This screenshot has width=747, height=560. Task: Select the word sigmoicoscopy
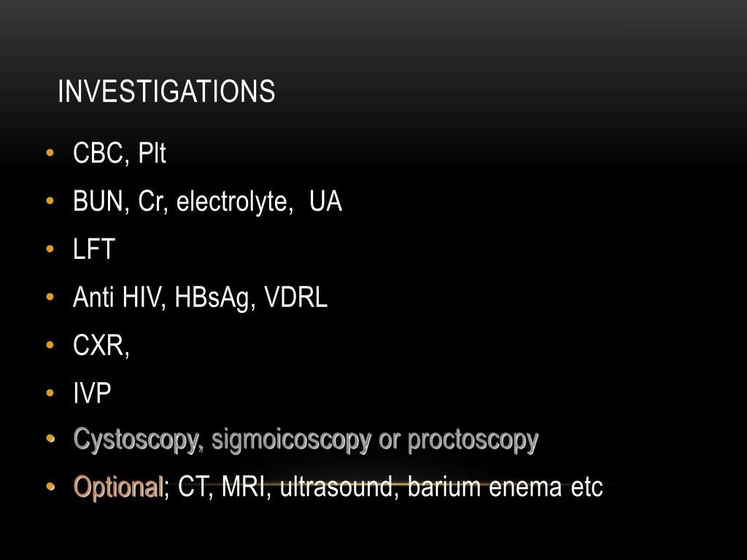pos(291,440)
